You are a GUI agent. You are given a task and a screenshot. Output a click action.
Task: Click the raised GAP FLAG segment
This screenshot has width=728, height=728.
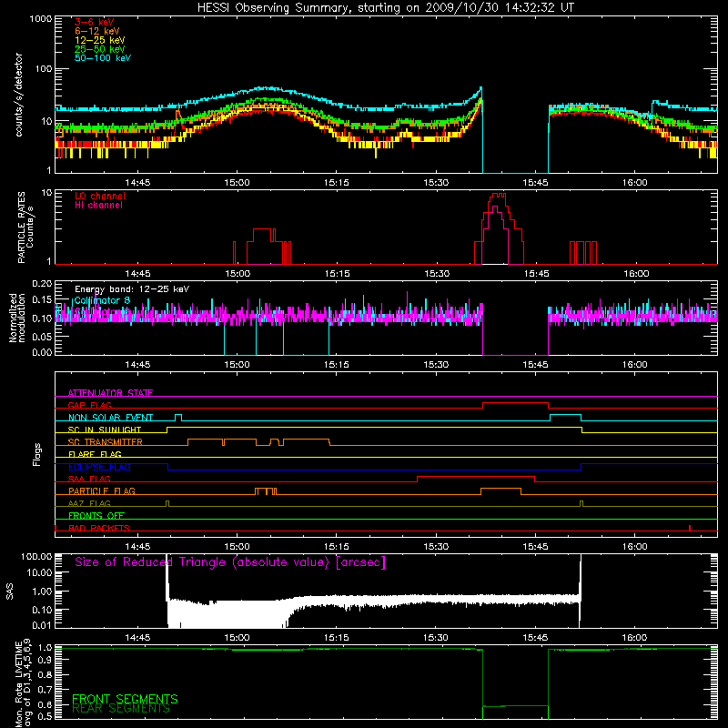click(515, 403)
